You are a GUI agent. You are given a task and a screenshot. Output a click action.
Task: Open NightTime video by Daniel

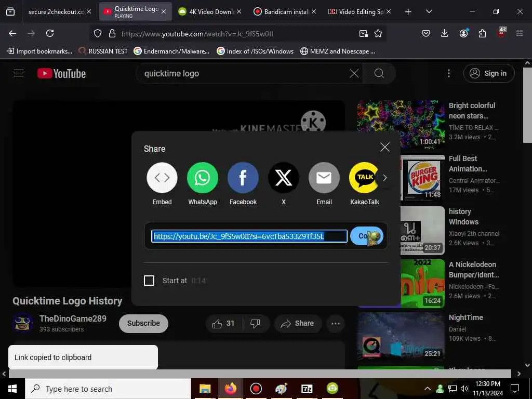click(x=401, y=336)
